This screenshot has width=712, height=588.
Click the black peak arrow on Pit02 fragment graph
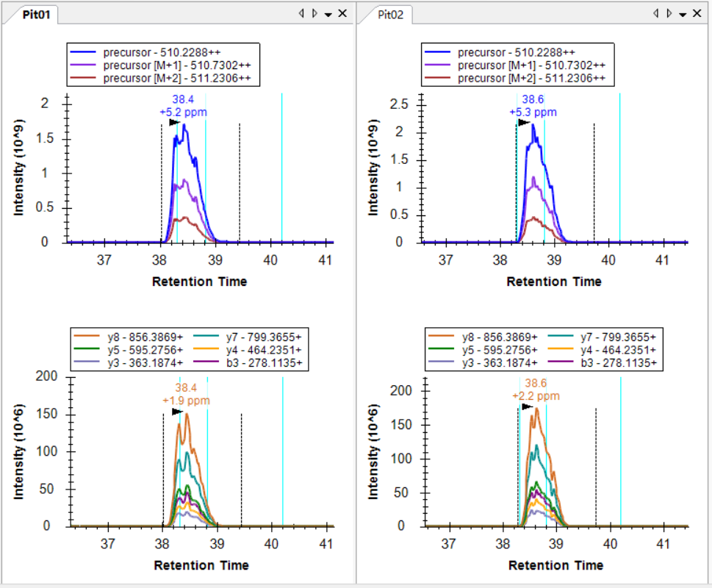click(527, 406)
